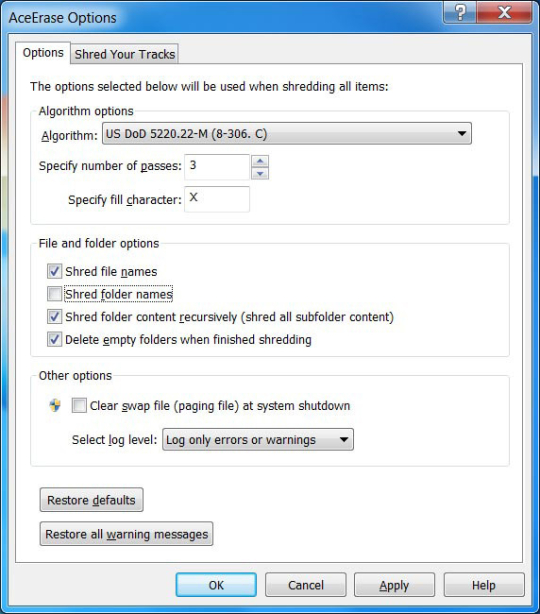This screenshot has width=540, height=614.
Task: Open Help from the bottom button row
Action: point(484,585)
